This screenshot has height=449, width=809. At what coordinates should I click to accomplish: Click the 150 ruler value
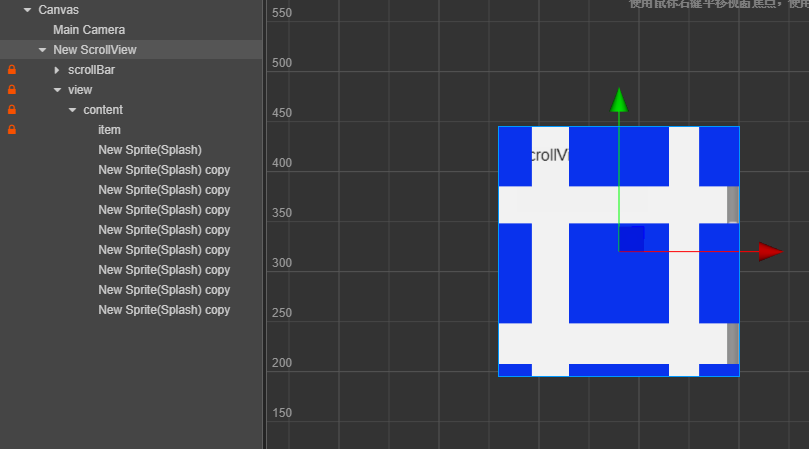coord(282,413)
